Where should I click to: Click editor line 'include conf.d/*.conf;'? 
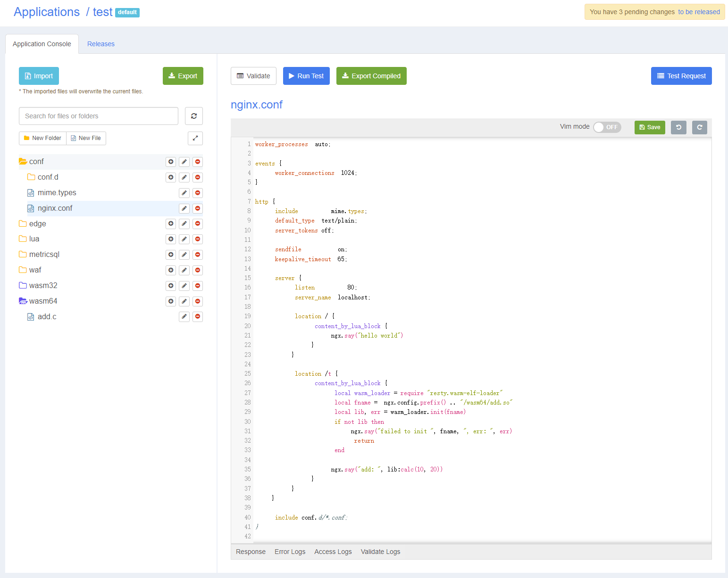point(311,517)
